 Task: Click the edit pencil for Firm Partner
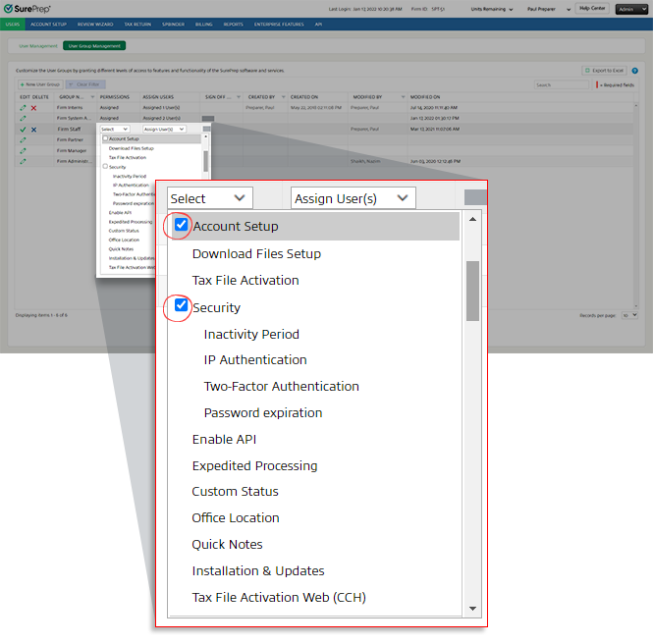pyautogui.click(x=23, y=139)
